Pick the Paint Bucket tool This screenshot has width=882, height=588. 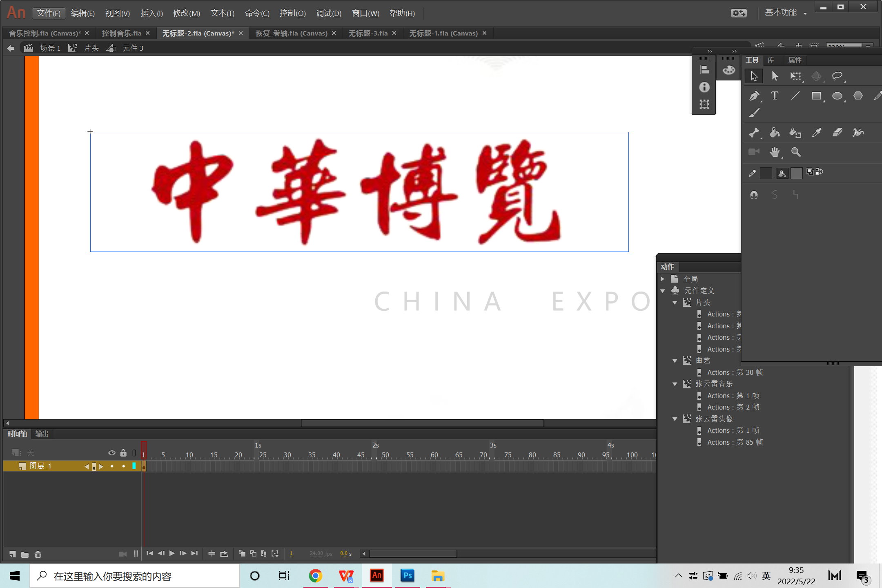[774, 132]
